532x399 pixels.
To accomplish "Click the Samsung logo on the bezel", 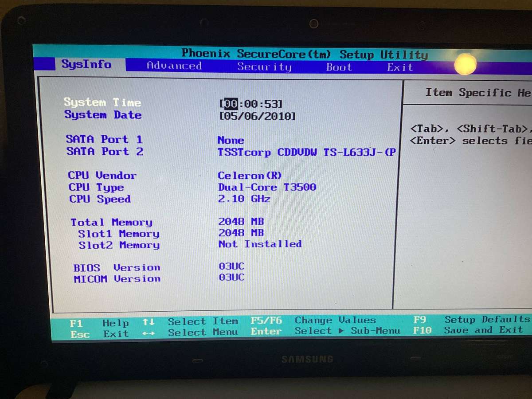I will coord(307,359).
